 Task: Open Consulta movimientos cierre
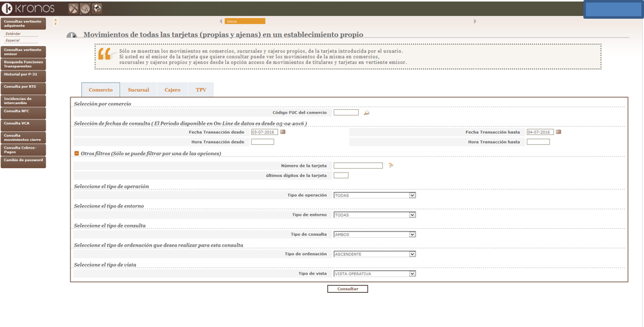click(x=23, y=138)
